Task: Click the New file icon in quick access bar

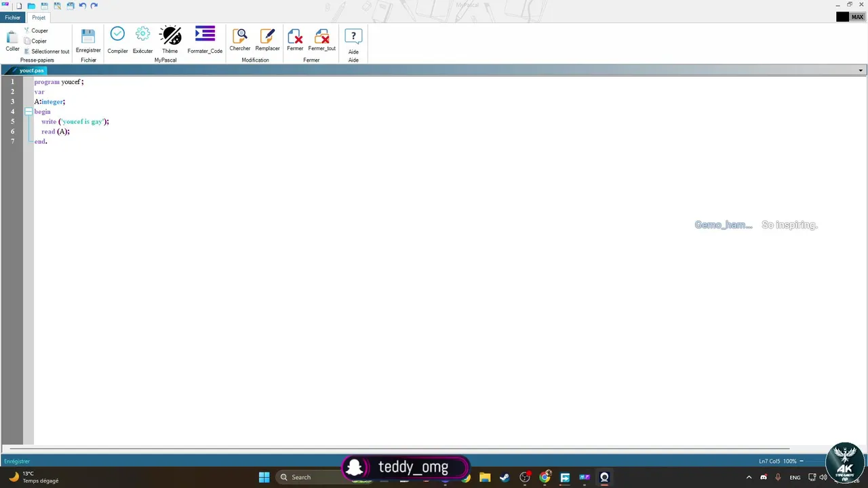Action: (x=19, y=5)
